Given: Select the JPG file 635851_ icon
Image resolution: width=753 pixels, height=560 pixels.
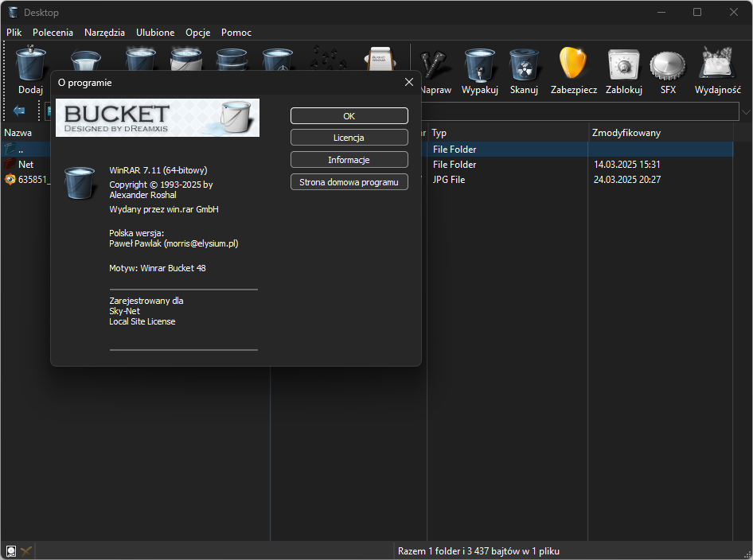Looking at the screenshot, I should point(10,180).
